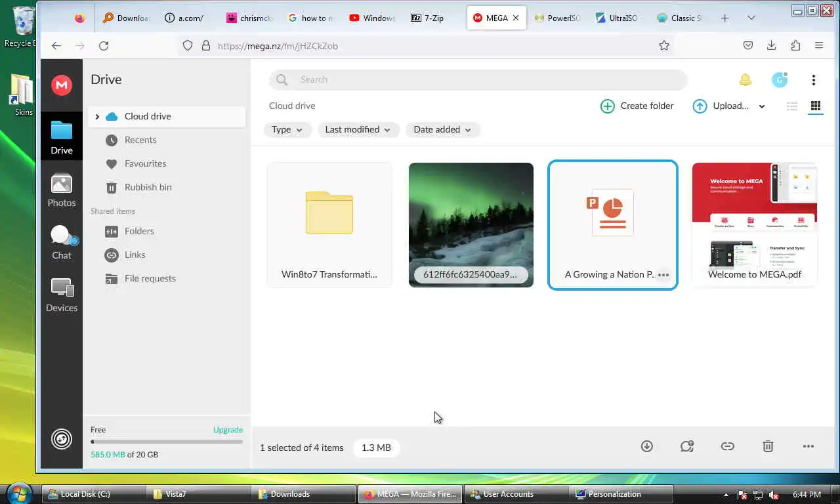Click the transfers circular icon at sidebar bottom

[62, 438]
